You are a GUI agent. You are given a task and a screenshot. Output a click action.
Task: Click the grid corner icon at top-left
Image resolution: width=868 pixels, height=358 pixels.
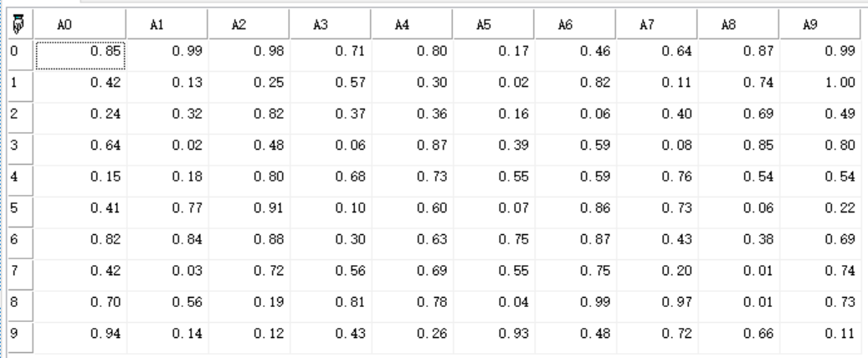pos(17,26)
